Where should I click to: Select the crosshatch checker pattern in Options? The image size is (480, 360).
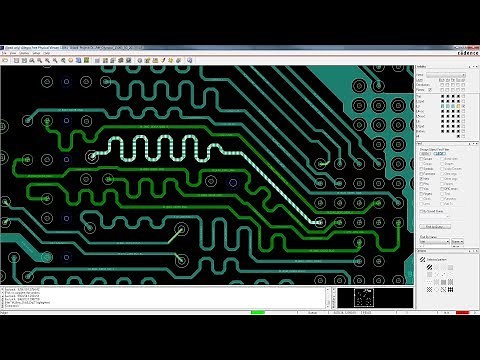click(x=429, y=290)
